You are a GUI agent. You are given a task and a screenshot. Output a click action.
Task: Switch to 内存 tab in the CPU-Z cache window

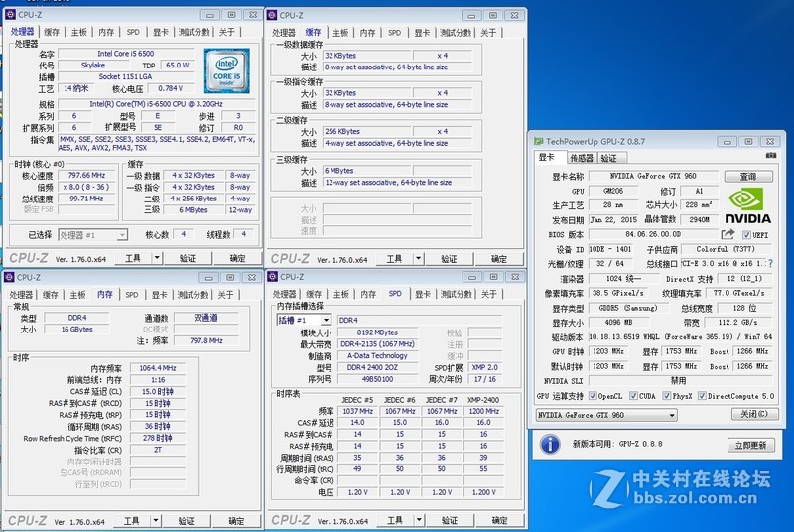pos(367,33)
